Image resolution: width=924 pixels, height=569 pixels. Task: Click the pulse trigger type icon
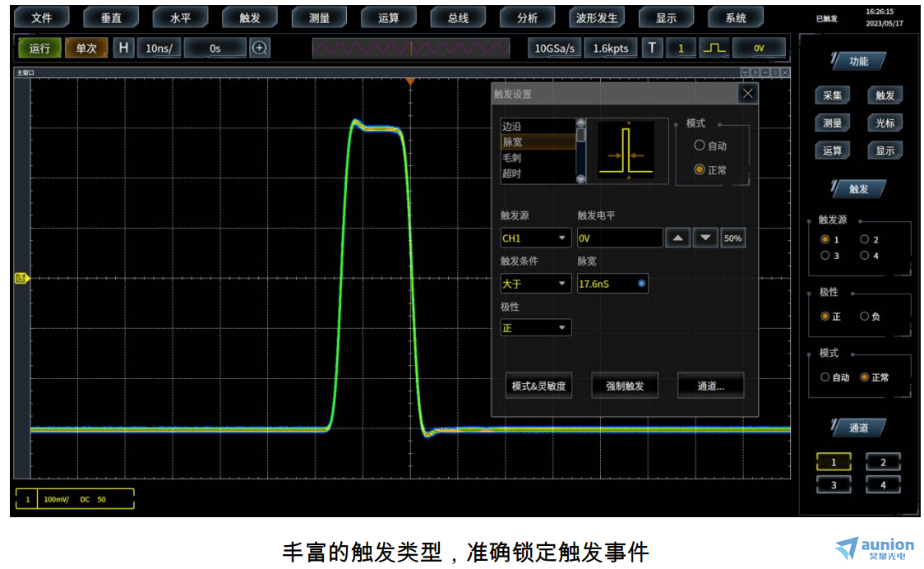(x=714, y=49)
